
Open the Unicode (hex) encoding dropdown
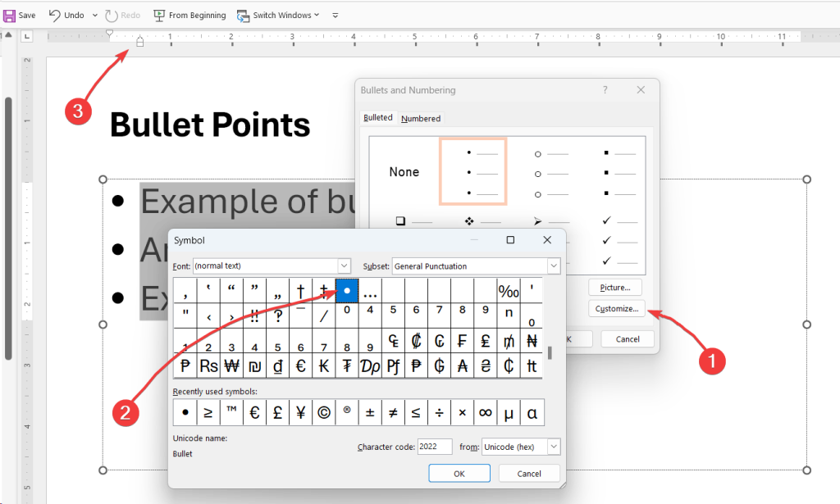(x=553, y=447)
